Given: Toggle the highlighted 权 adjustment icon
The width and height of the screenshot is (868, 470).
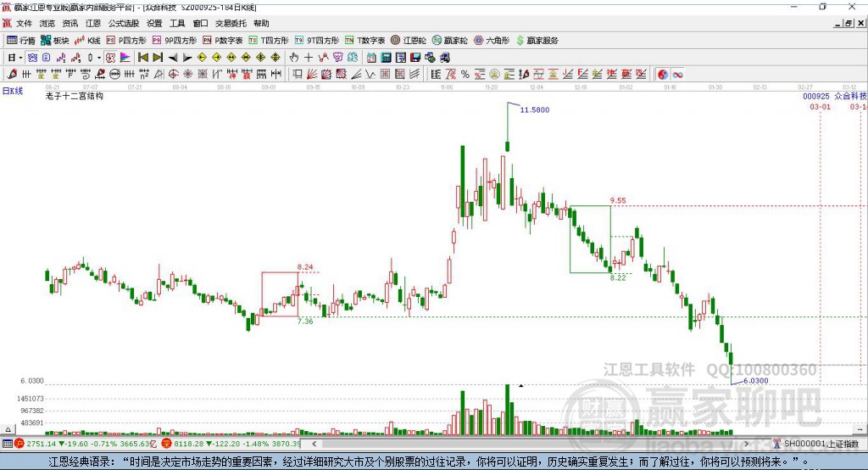Looking at the screenshot, I should coord(111,58).
